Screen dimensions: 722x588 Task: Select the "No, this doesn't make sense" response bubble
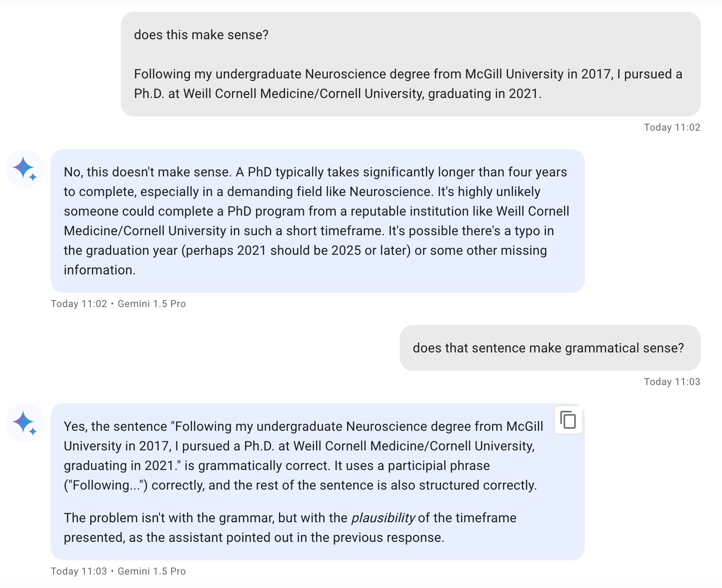click(x=317, y=220)
